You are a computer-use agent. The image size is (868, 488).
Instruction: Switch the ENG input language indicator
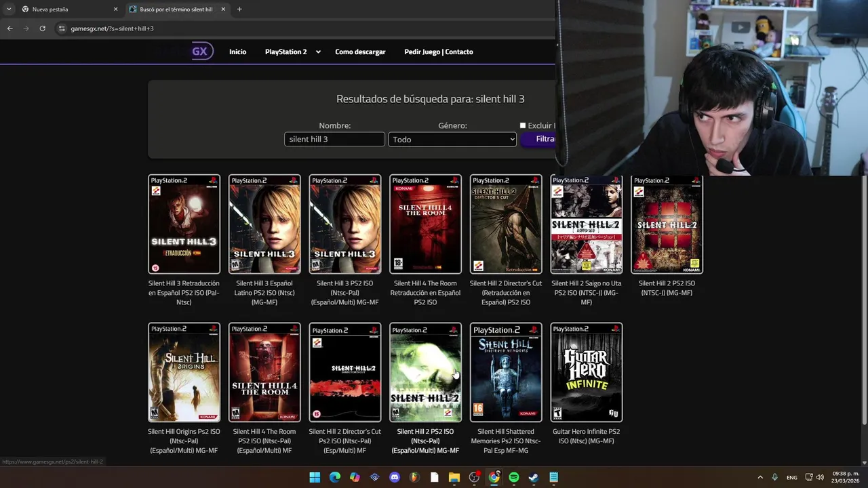click(x=792, y=478)
